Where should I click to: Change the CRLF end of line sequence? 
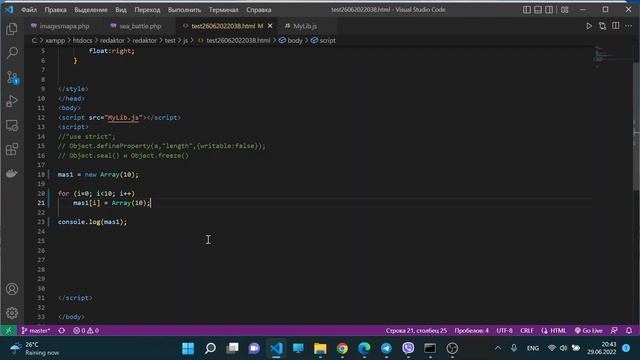(527, 331)
